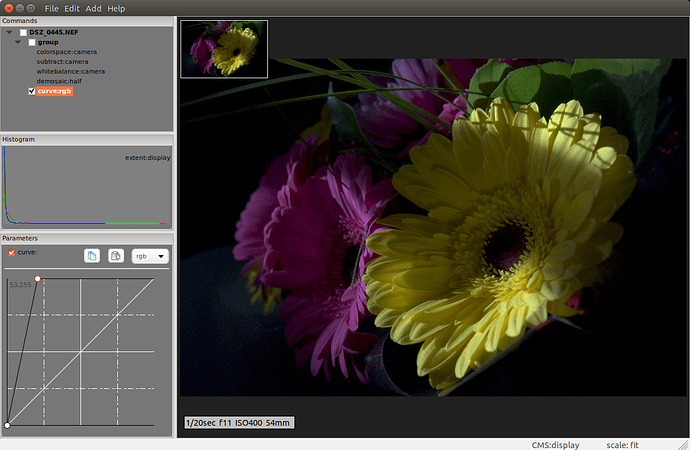Disable the curve parameter checkbox
The width and height of the screenshot is (690, 450).
[x=12, y=252]
